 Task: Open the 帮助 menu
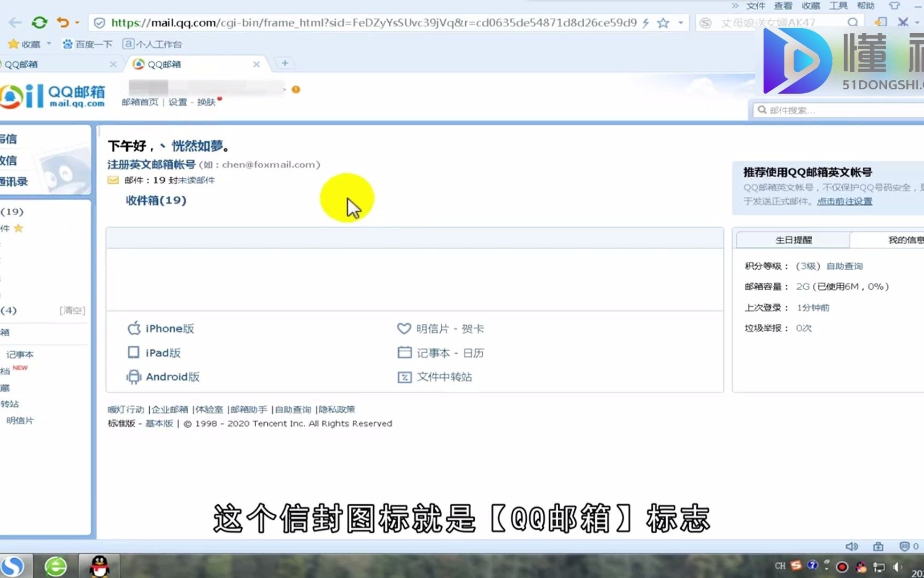(x=866, y=6)
